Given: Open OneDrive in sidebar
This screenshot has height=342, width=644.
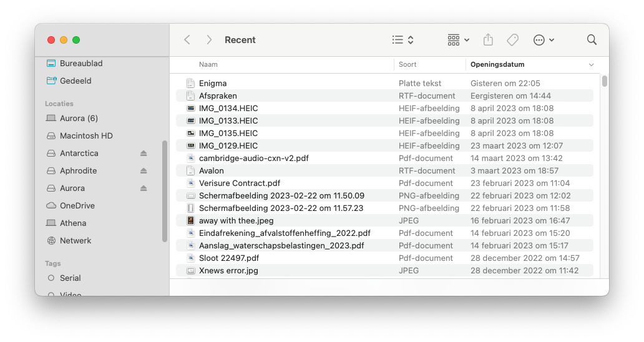Looking at the screenshot, I should [77, 206].
